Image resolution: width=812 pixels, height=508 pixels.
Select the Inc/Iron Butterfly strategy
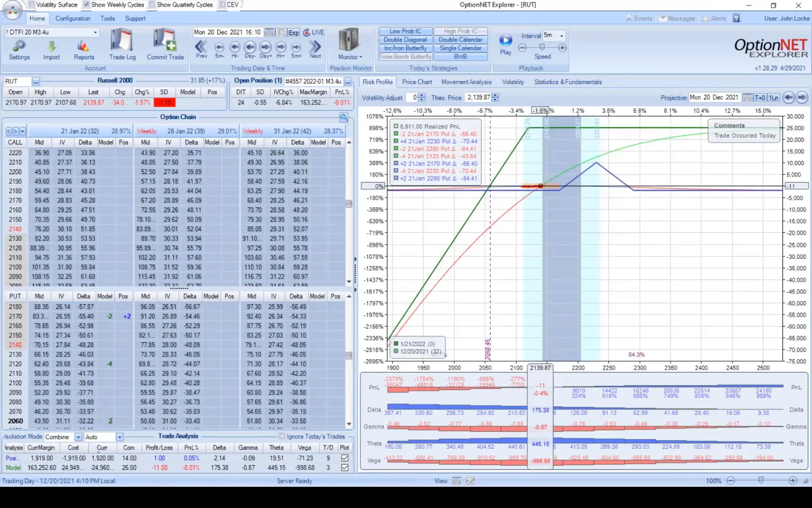click(406, 48)
